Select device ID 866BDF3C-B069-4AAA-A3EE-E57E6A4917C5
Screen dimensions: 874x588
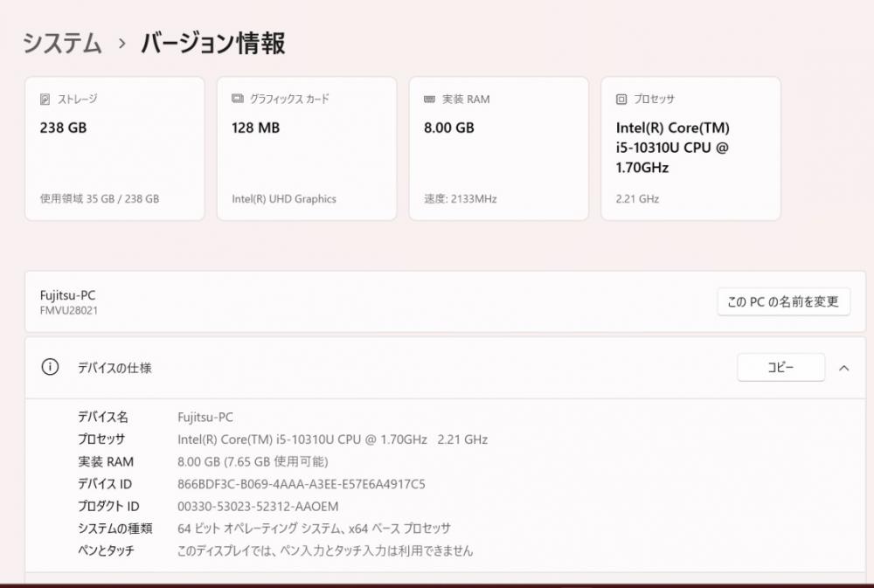coord(301,484)
